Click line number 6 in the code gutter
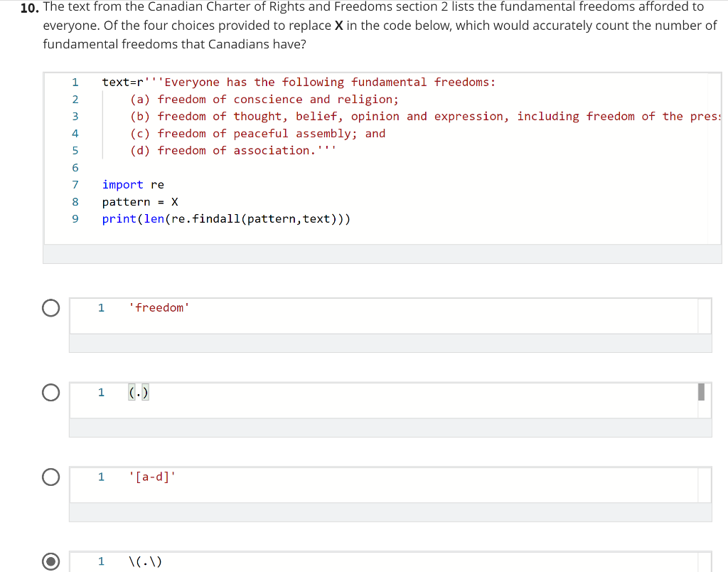This screenshot has width=728, height=572. tap(75, 168)
